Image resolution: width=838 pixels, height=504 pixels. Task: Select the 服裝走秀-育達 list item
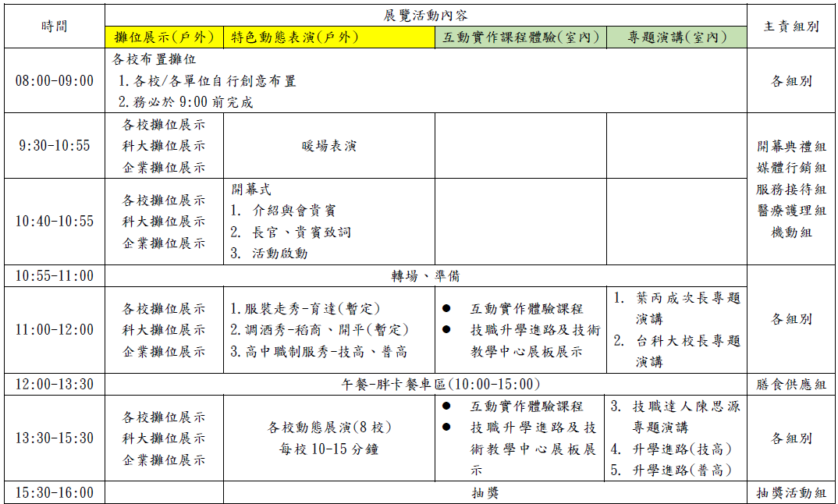pos(305,309)
